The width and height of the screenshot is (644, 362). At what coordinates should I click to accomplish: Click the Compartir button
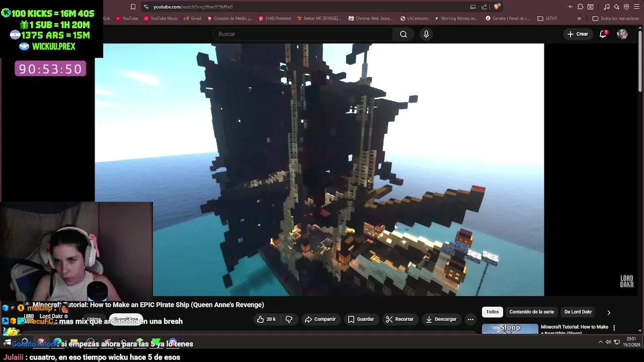(320, 319)
